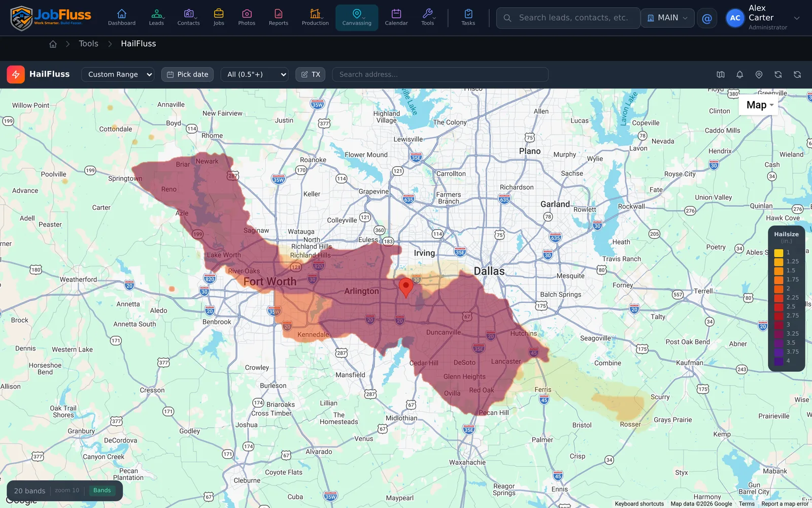
Task: Select the 1 inch hail size swatch
Action: [779, 252]
